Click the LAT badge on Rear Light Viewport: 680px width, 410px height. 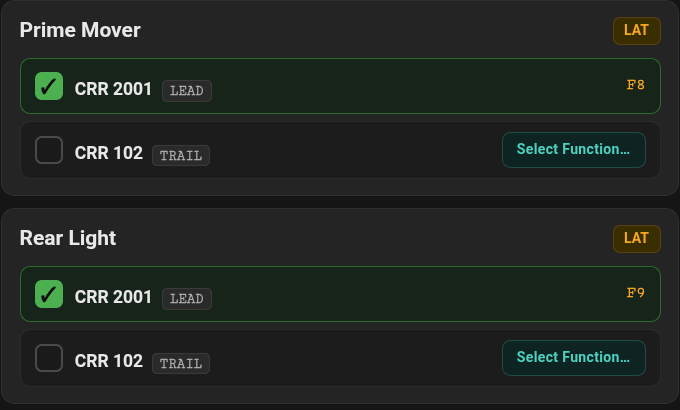pyautogui.click(x=637, y=239)
